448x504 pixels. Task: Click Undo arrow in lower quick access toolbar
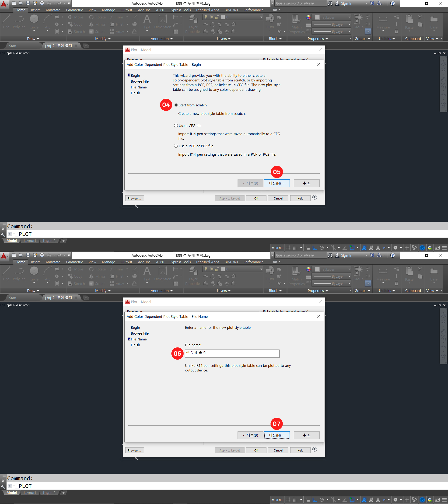(49, 255)
